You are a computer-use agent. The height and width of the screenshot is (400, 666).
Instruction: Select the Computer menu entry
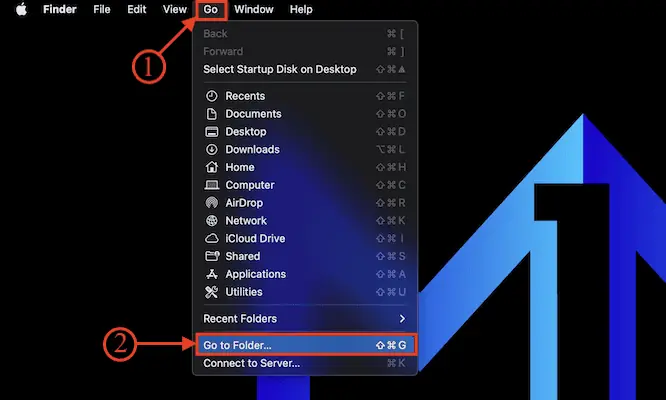tap(249, 185)
